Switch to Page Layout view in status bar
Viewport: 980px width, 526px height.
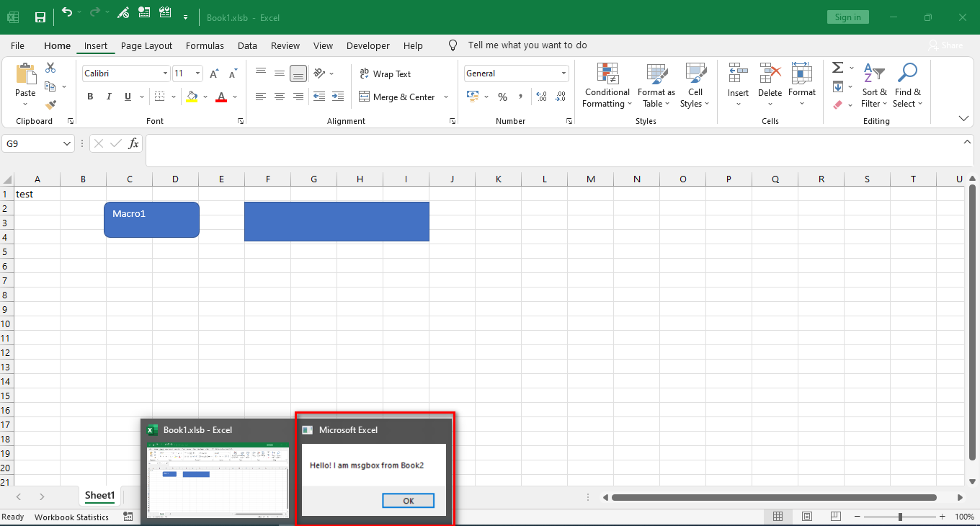point(807,517)
